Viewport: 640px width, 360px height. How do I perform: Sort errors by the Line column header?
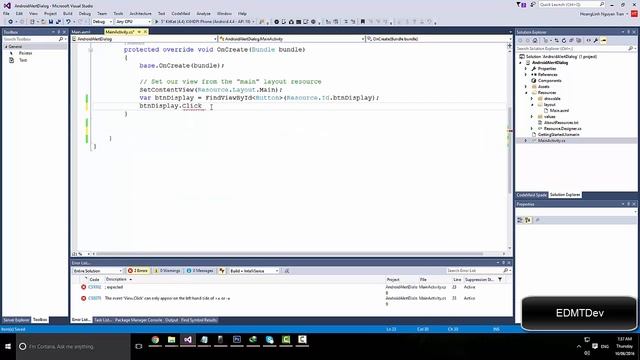[x=457, y=280]
